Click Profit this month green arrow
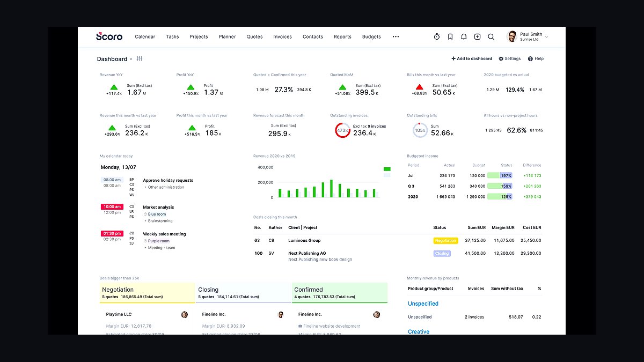Screen dimensions: 644x362 pos(192,128)
